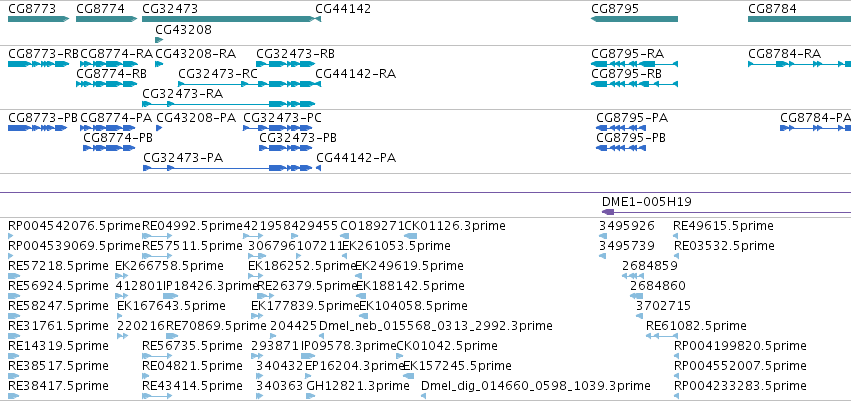Click EST RP004542076.5prime
The image size is (851, 401).
(10, 236)
